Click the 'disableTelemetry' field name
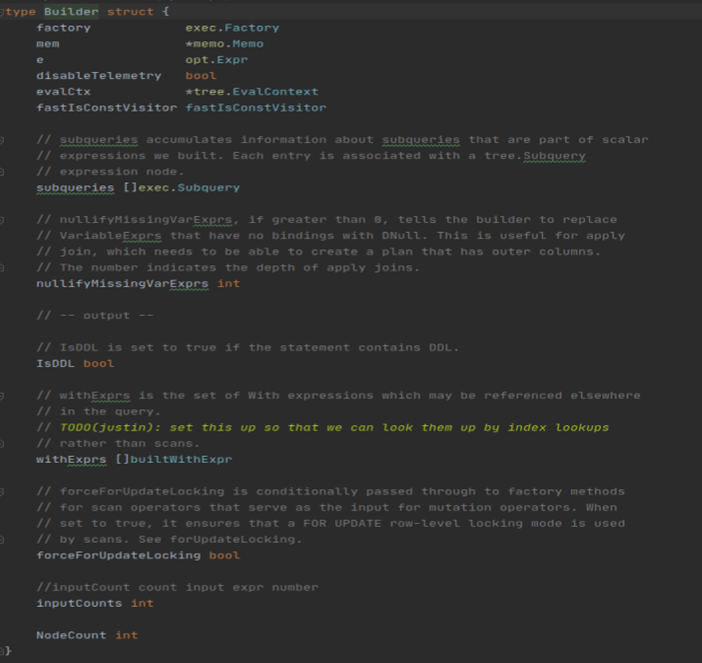 99,76
